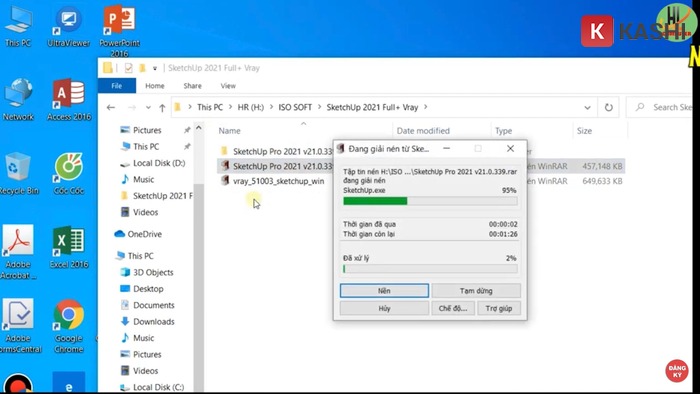
Task: Click the Nền background button
Action: click(384, 290)
